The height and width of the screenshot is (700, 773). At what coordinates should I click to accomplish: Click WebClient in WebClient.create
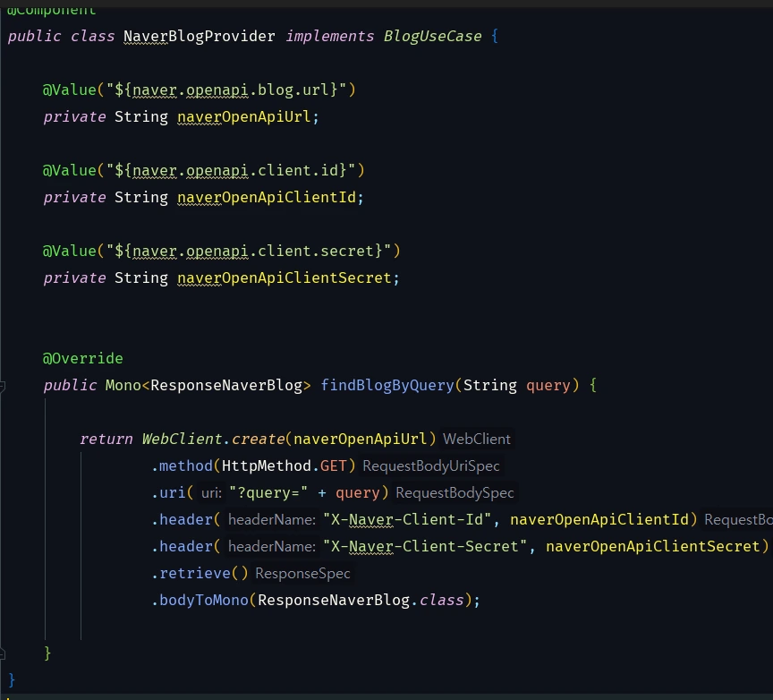(x=182, y=439)
